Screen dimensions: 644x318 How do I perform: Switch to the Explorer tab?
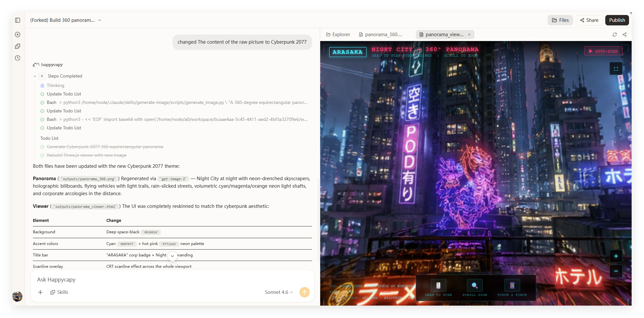(x=338, y=35)
